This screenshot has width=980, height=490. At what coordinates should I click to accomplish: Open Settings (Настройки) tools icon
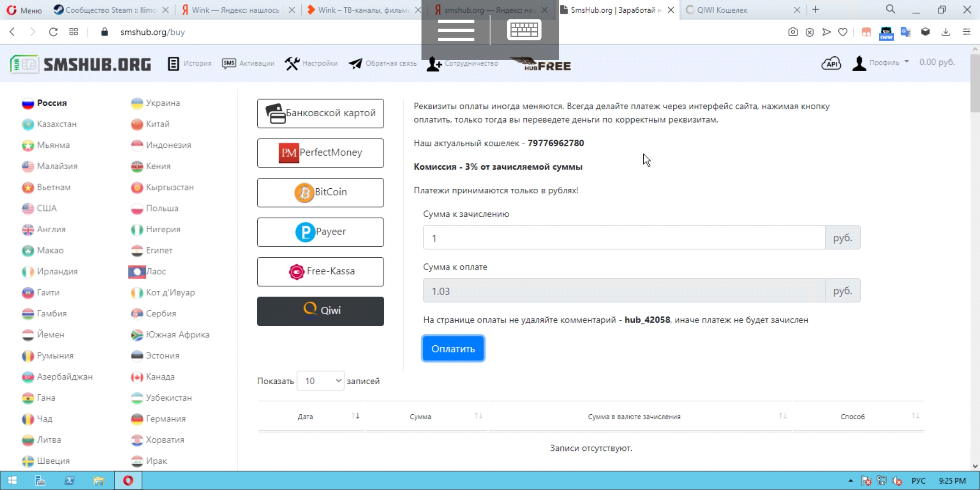[292, 64]
